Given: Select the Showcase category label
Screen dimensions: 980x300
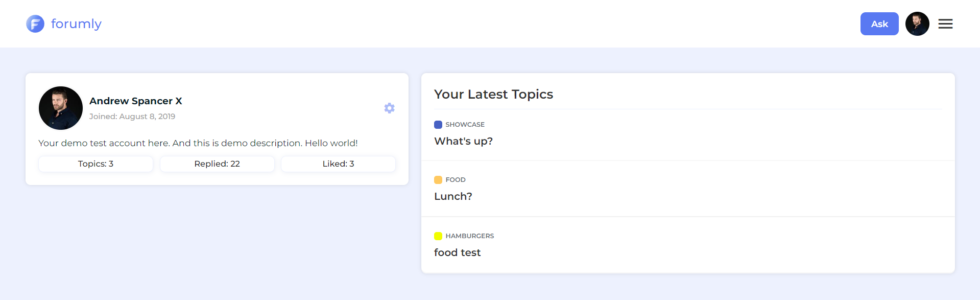Looking at the screenshot, I should (x=465, y=125).
